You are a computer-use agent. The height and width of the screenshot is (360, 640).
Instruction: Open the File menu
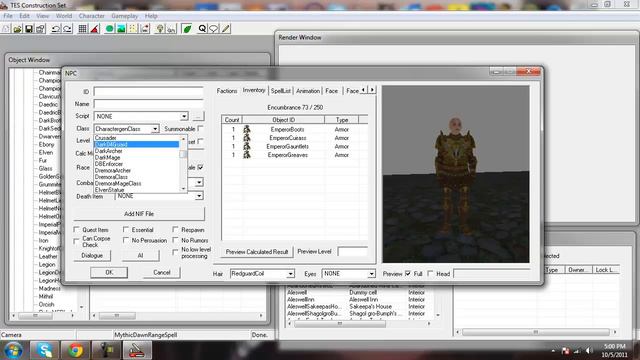pos(8,16)
